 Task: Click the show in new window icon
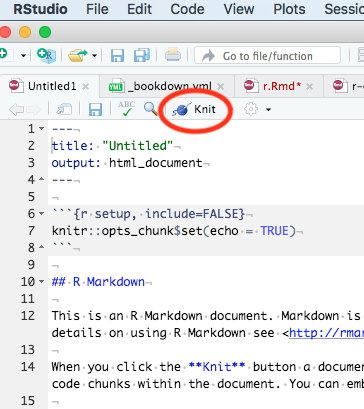coord(64,109)
